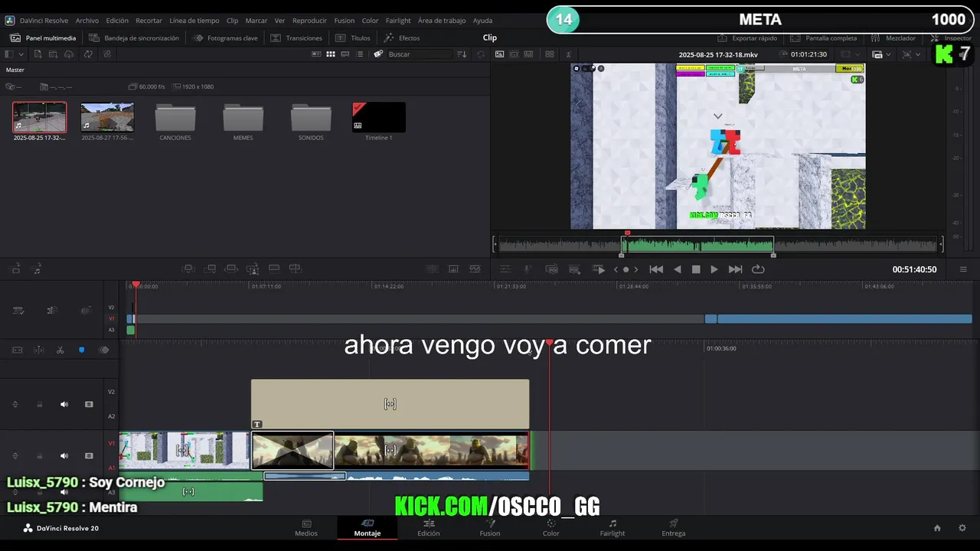Select the tan title clip on V2
The image size is (980, 551).
click(390, 403)
